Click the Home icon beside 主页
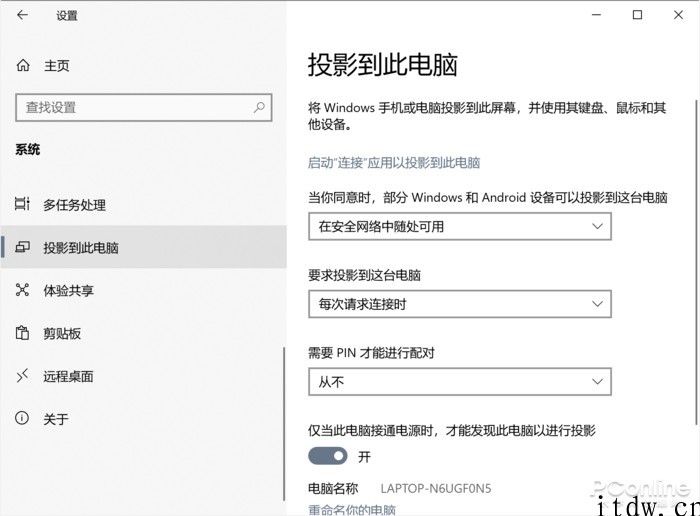 23,66
